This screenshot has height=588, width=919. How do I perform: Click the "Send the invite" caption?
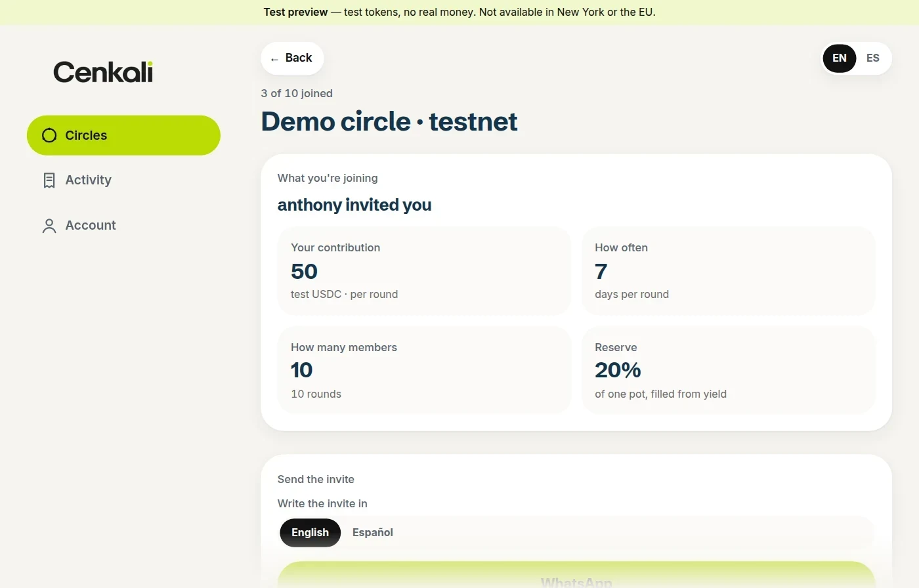pos(316,479)
